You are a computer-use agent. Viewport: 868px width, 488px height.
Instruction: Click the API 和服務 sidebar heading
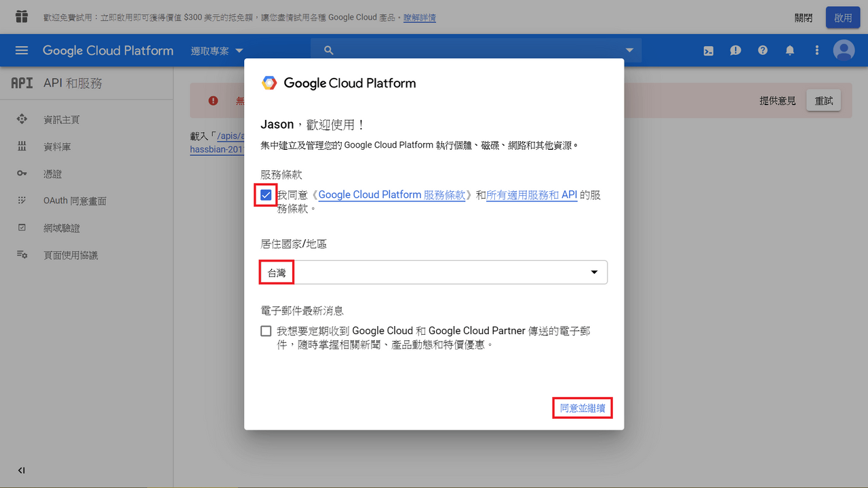click(x=73, y=83)
